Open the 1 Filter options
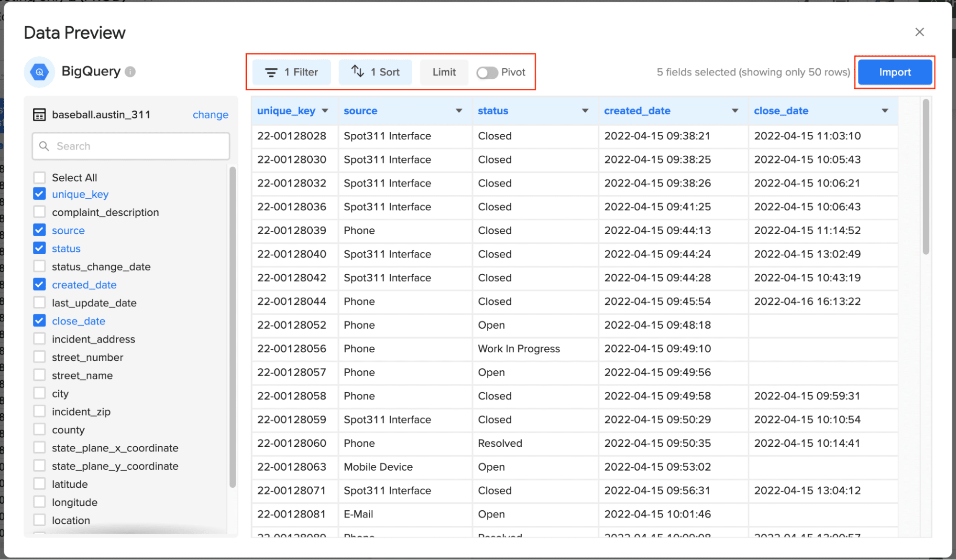This screenshot has height=560, width=956. pos(292,72)
